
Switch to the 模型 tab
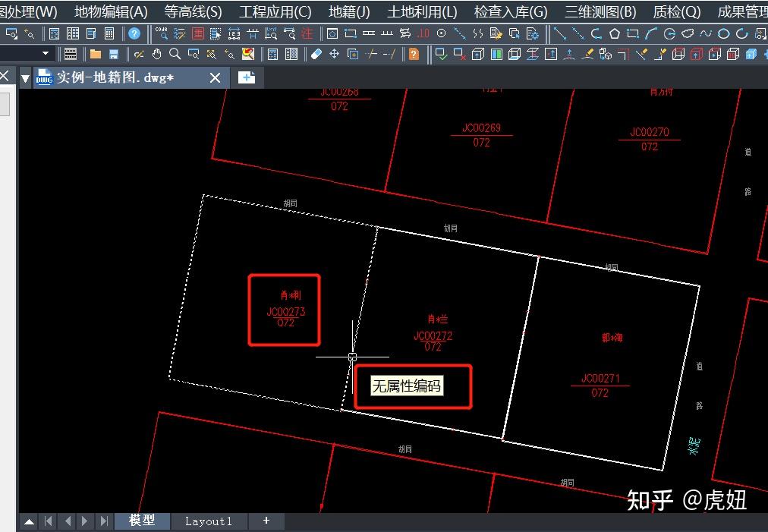141,521
